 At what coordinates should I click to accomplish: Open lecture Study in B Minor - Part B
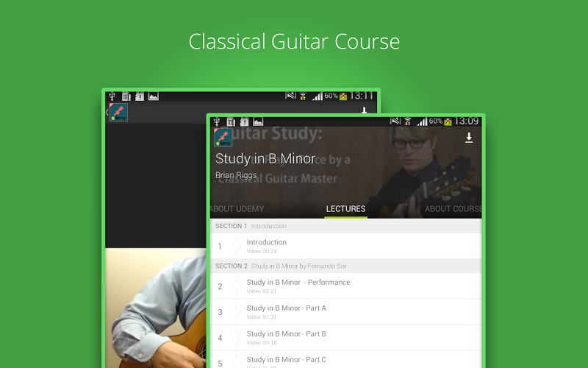tap(345, 338)
